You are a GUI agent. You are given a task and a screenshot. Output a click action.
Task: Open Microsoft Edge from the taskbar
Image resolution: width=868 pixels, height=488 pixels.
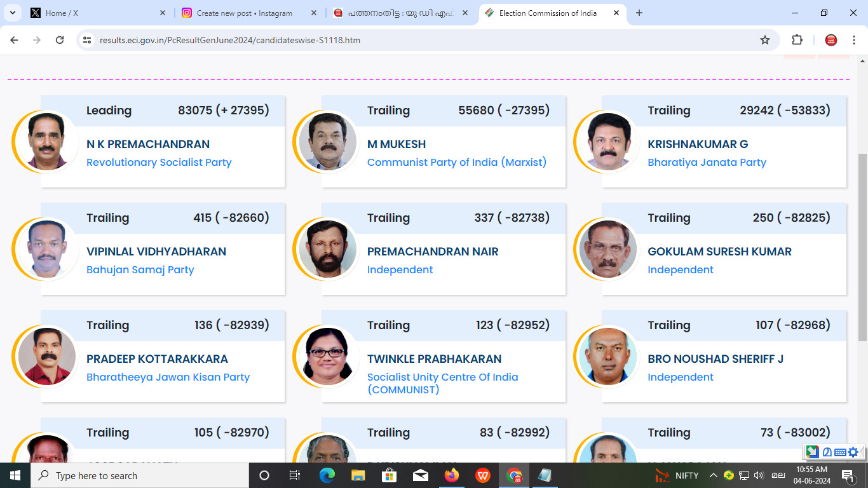point(327,475)
